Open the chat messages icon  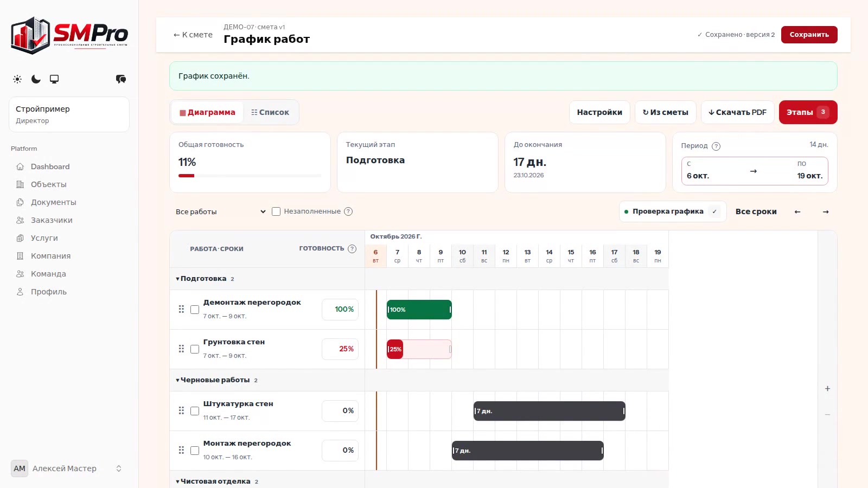click(121, 79)
